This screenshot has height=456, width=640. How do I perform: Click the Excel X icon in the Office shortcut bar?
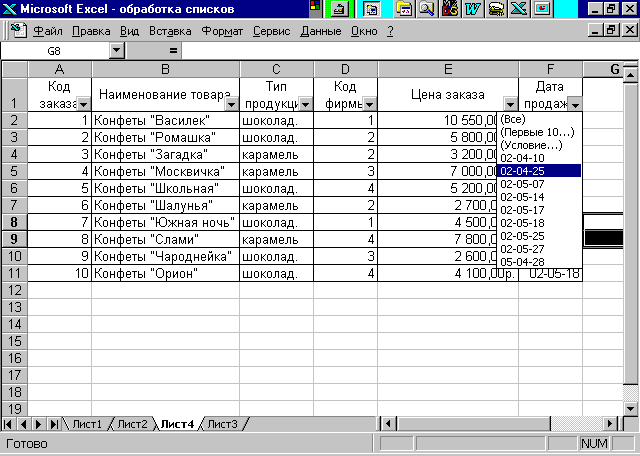[518, 9]
